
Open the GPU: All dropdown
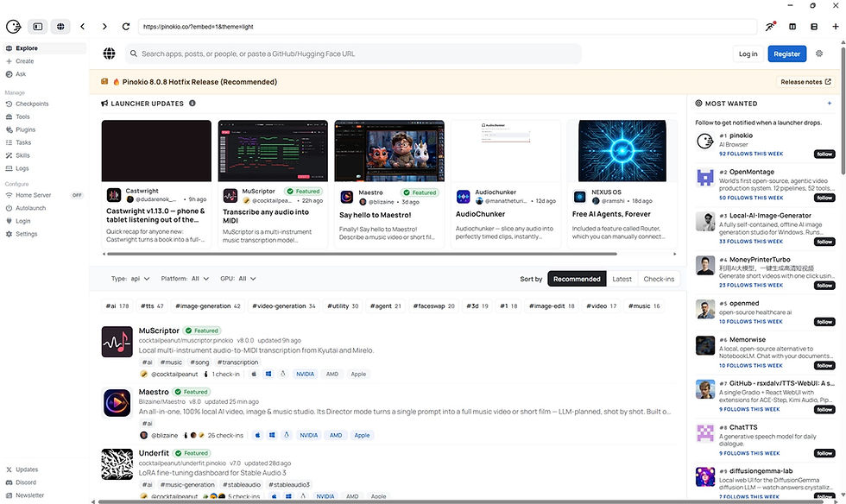pos(238,279)
